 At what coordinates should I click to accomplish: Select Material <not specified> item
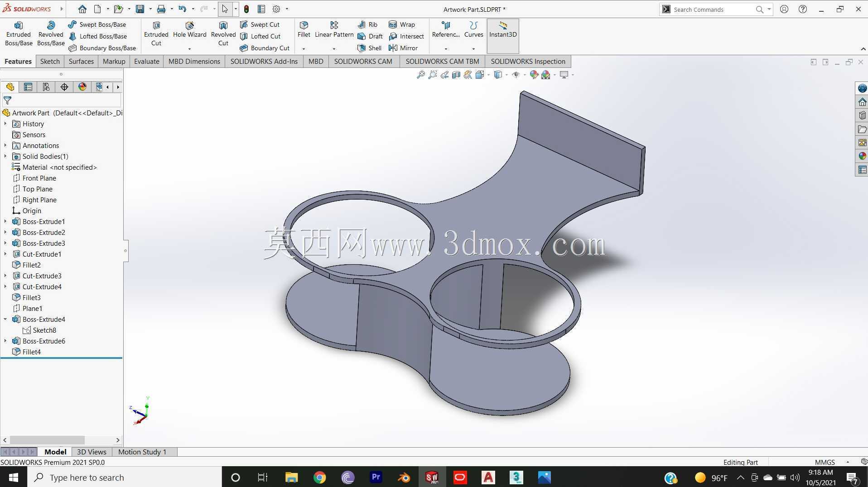coord(54,167)
